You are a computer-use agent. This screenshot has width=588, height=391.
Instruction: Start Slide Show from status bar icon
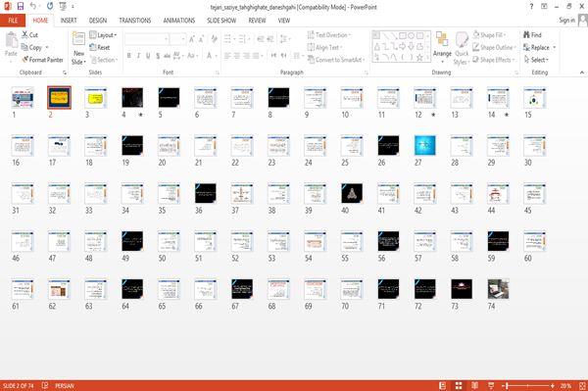pyautogui.click(x=491, y=385)
